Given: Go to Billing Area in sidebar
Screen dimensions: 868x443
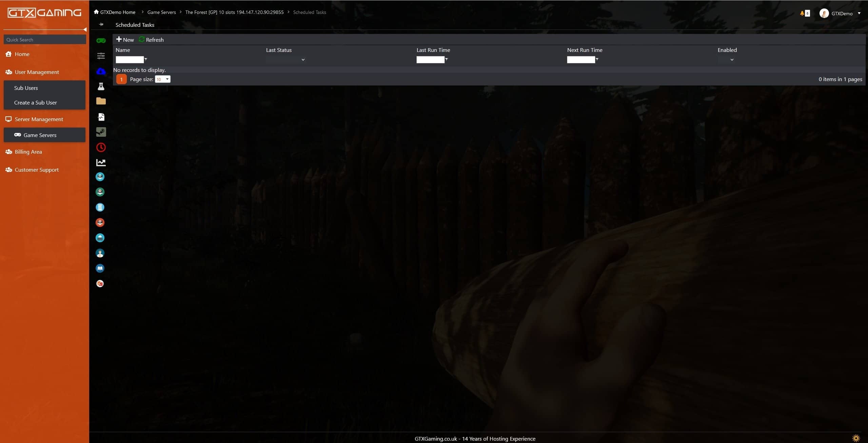Looking at the screenshot, I should pos(28,152).
